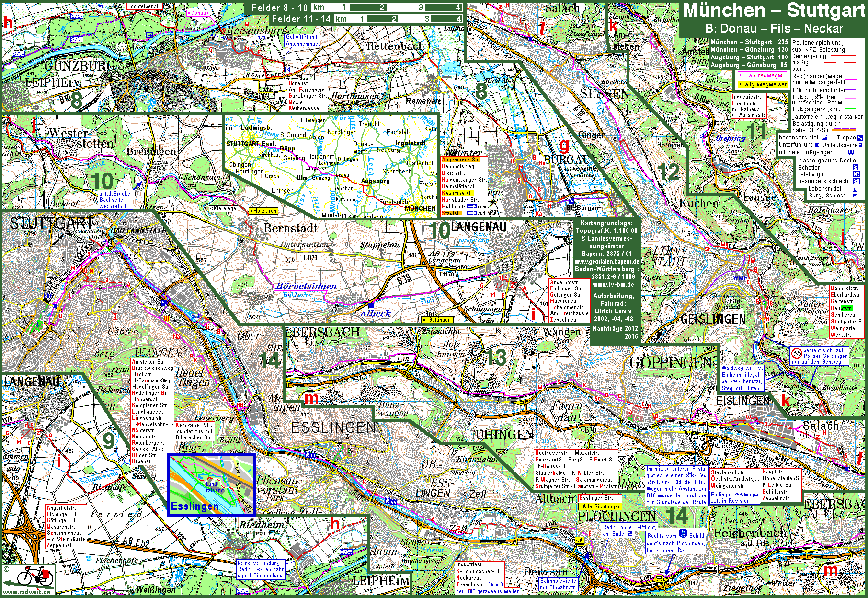Open the www.lv-bw.de link
Screen dimensions: 868x598
pyautogui.click(x=613, y=285)
